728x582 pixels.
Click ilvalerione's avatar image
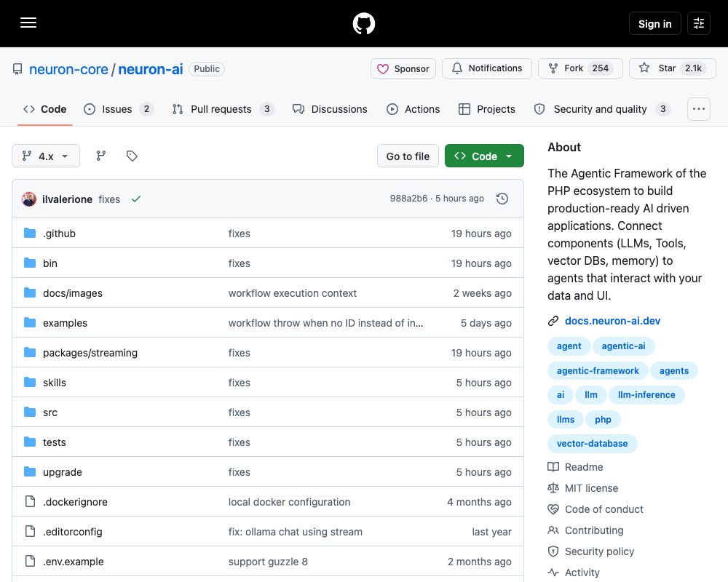pos(29,199)
